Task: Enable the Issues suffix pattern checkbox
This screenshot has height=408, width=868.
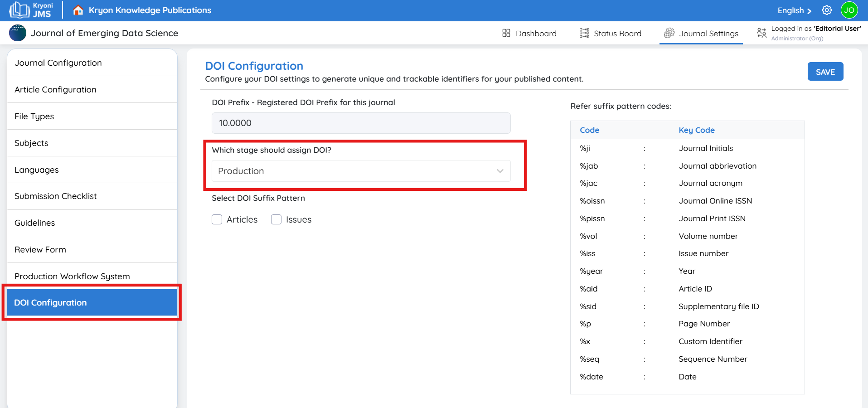Action: coord(276,219)
